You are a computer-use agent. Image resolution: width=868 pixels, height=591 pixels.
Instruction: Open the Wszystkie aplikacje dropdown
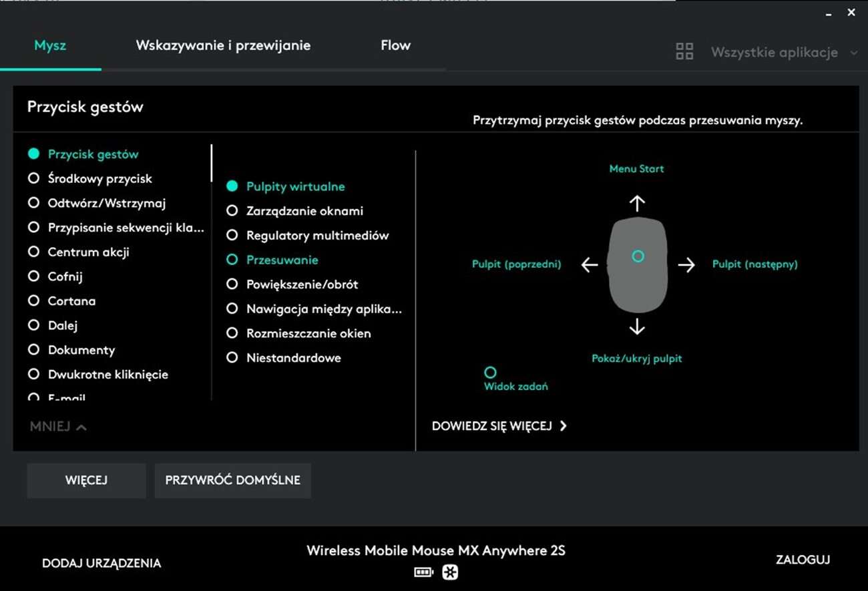click(776, 52)
